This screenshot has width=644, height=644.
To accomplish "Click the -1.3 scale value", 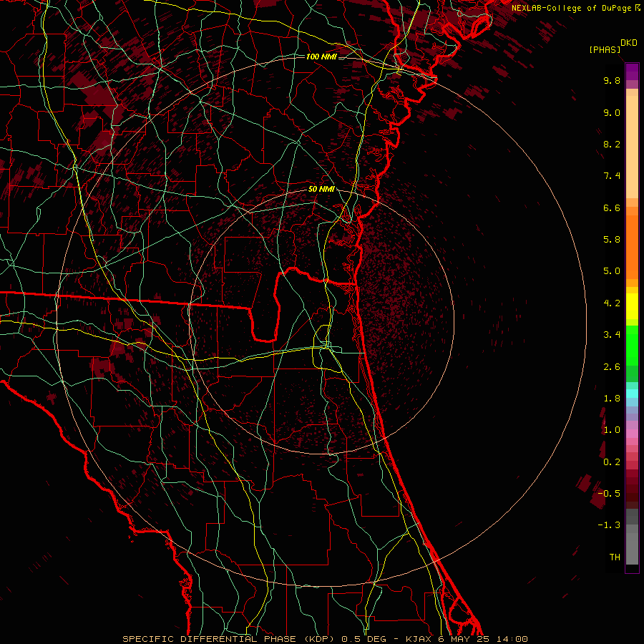I will point(609,525).
